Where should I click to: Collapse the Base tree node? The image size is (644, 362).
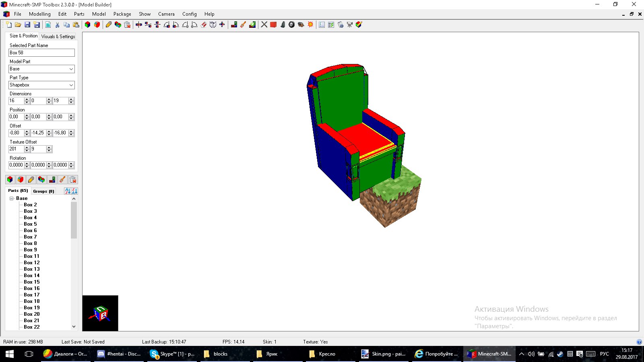tap(12, 198)
